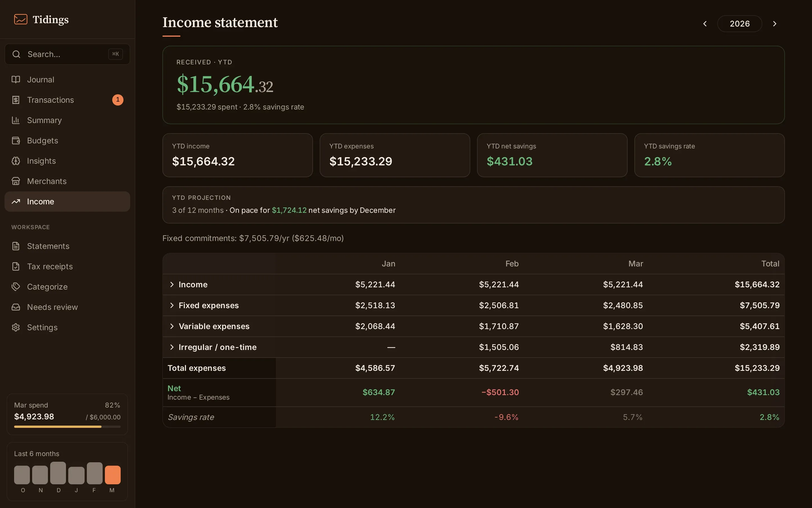The height and width of the screenshot is (508, 812).
Task: Click the 12.2% Jan savings rate
Action: pos(382,417)
